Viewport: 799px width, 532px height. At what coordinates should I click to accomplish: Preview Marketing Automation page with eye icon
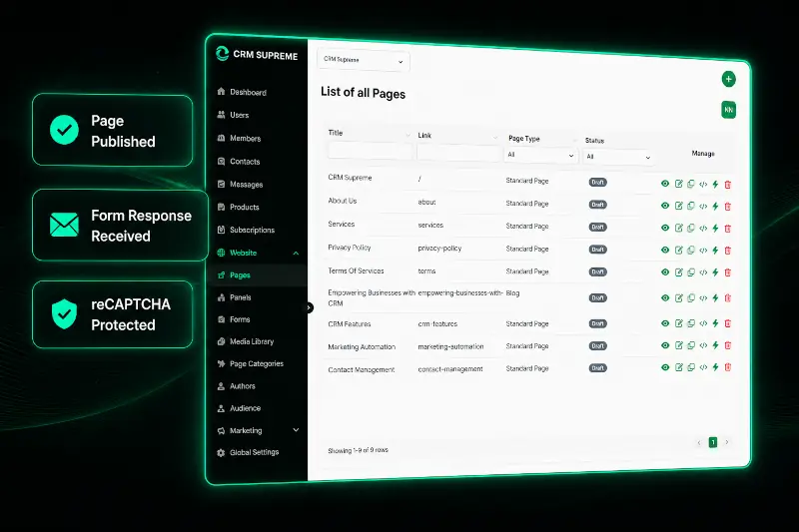665,345
